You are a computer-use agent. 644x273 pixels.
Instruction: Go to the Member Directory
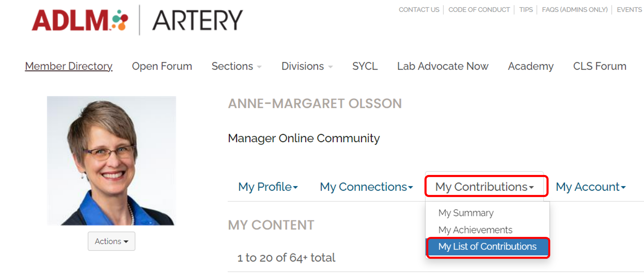[69, 66]
